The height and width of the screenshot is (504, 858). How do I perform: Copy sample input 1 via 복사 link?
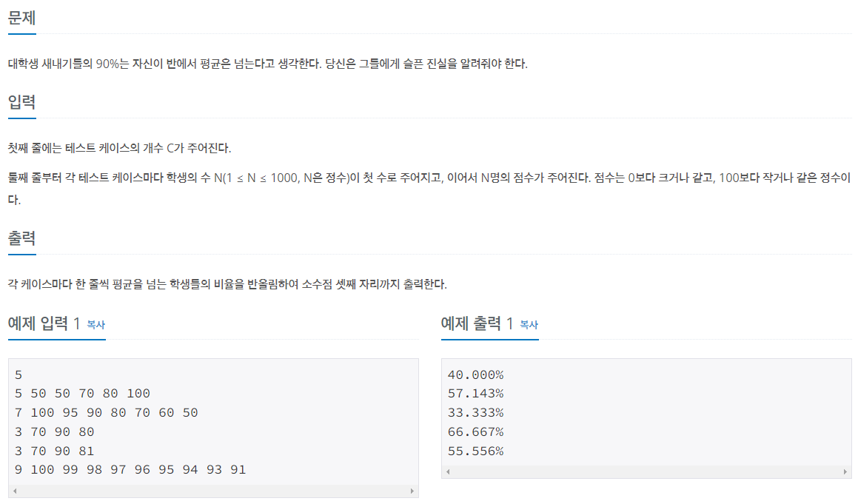pos(95,324)
